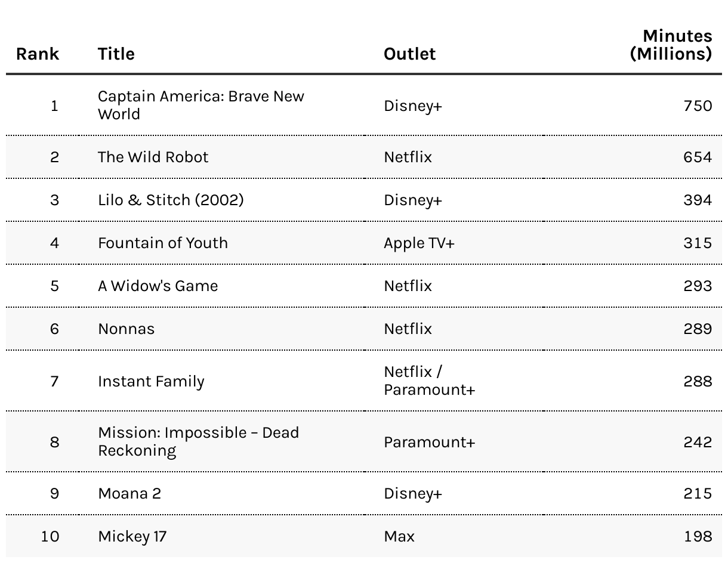Click the Fountain of Youth title
This screenshot has height=563, width=728.
163,243
